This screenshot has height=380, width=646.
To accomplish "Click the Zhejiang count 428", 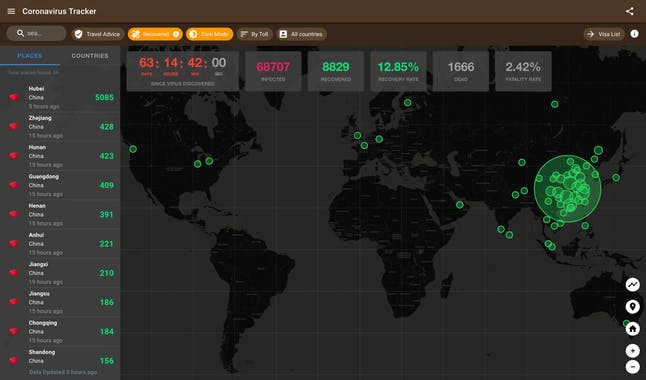I will [x=107, y=127].
